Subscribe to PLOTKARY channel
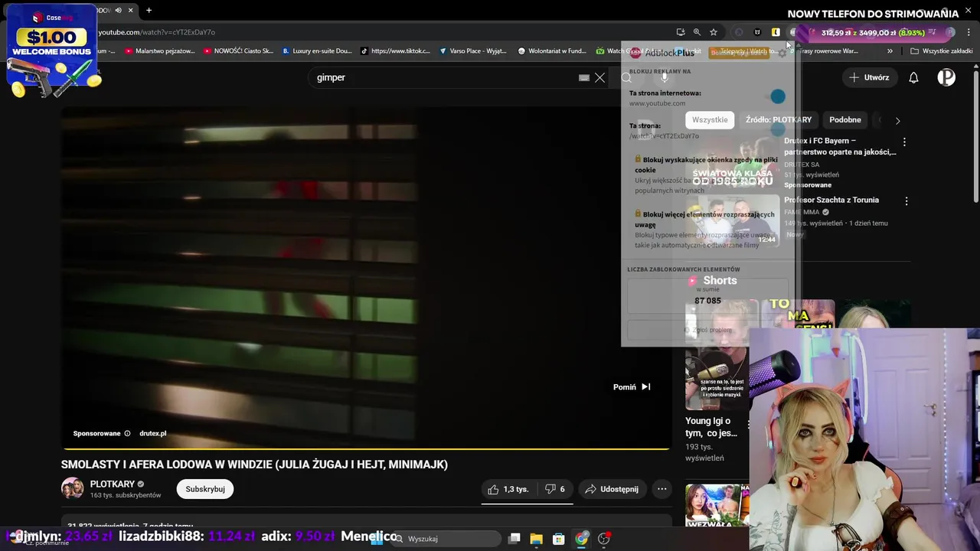This screenshot has width=980, height=551. tap(205, 489)
